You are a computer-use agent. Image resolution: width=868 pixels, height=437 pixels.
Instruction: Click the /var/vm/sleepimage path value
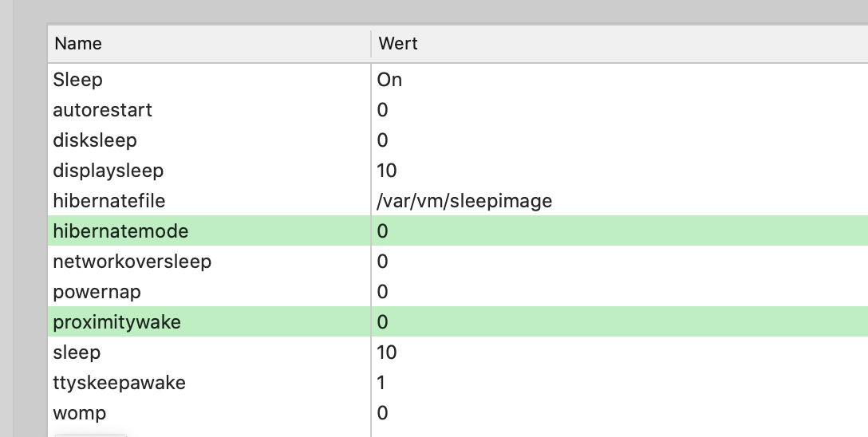(x=464, y=201)
